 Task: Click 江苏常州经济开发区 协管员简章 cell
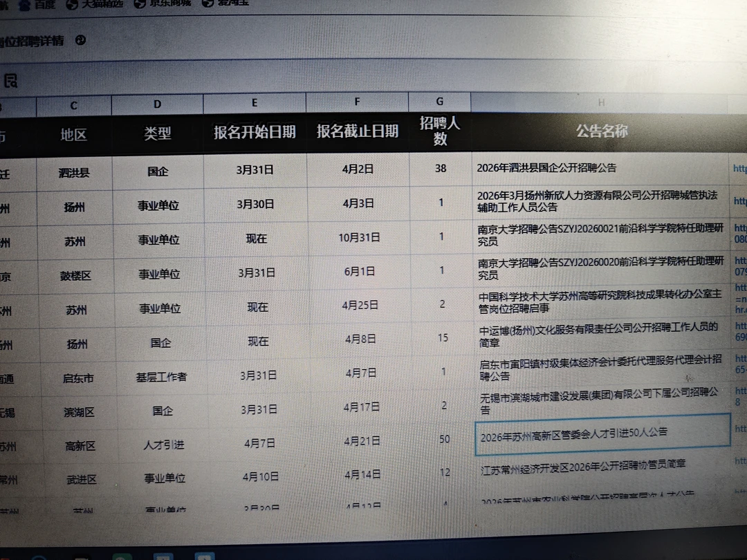coord(604,467)
